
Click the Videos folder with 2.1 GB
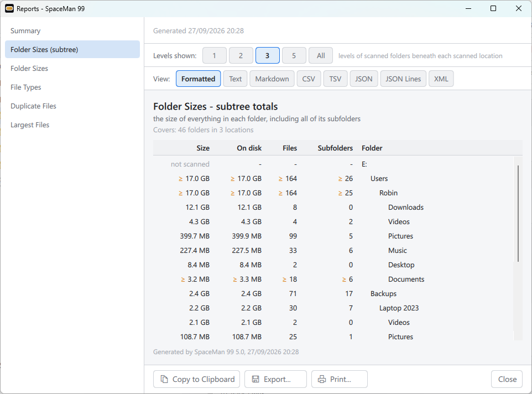333,323
